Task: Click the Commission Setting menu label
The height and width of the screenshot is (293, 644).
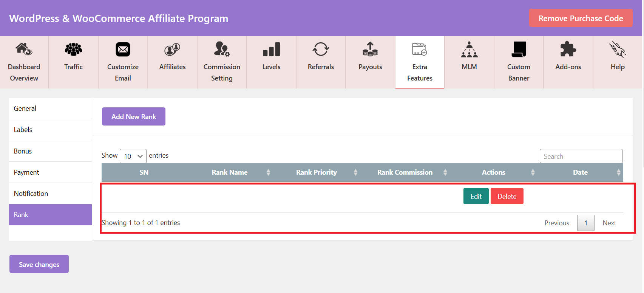Action: 222,73
